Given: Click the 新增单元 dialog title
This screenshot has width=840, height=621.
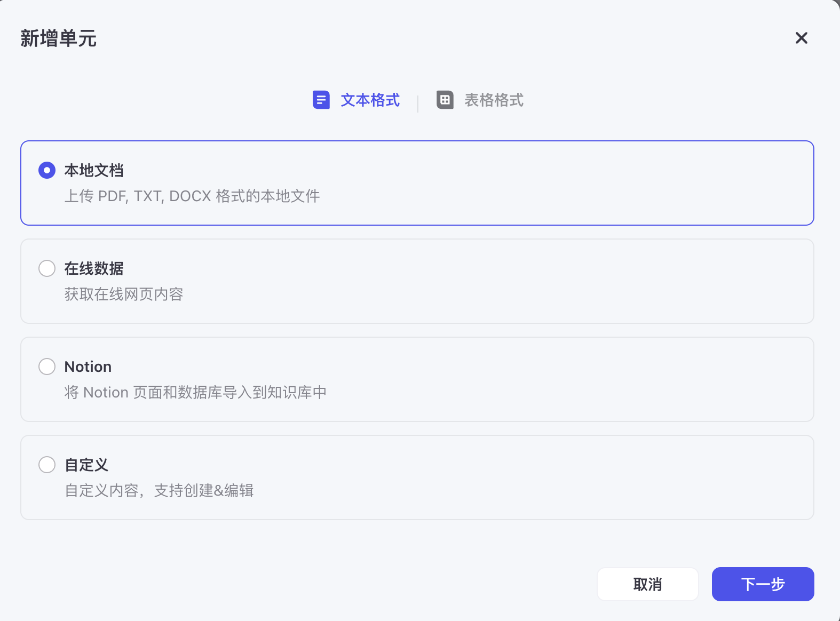Looking at the screenshot, I should click(x=59, y=38).
